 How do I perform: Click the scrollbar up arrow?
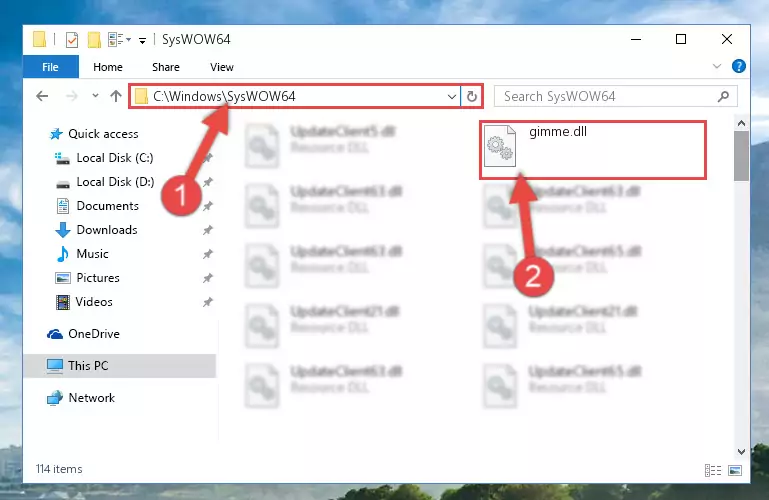click(741, 123)
